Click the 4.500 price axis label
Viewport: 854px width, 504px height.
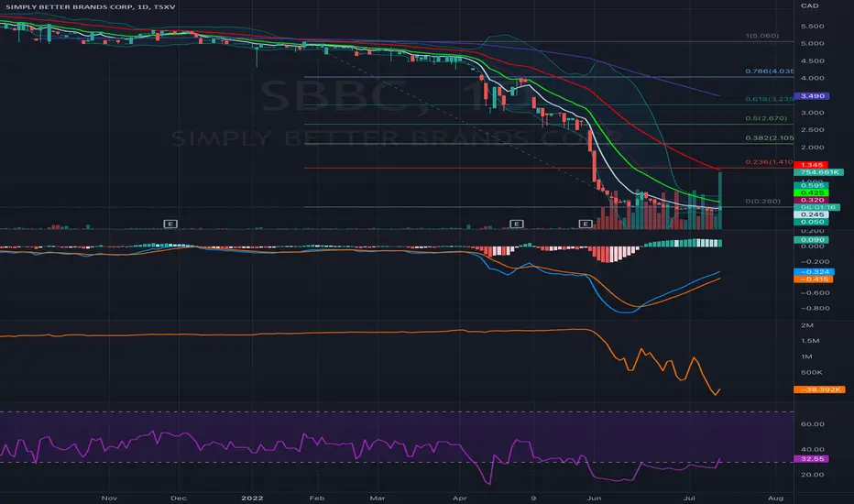pyautogui.click(x=812, y=61)
